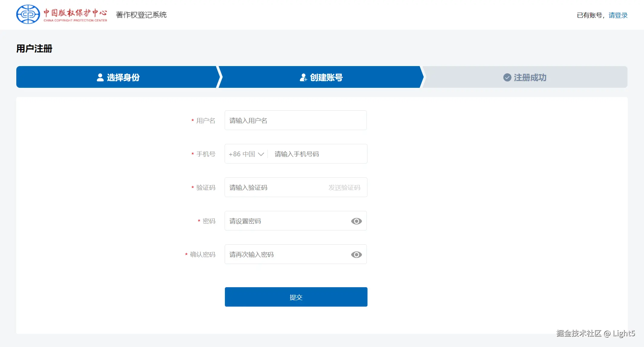Screen dimensions: 644x347
Task: Click the 请再次输入密码 confirm field
Action: tap(287, 255)
